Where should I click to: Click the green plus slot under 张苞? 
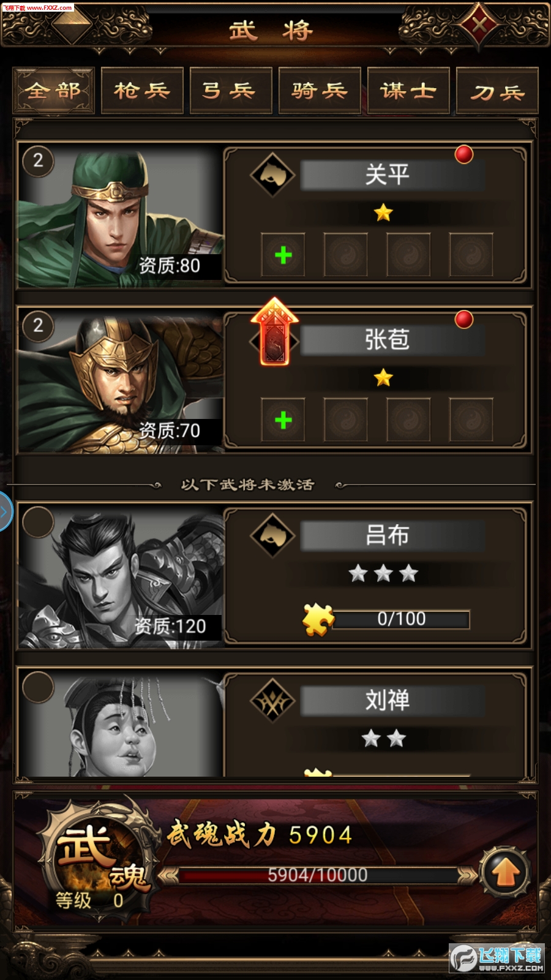(283, 420)
